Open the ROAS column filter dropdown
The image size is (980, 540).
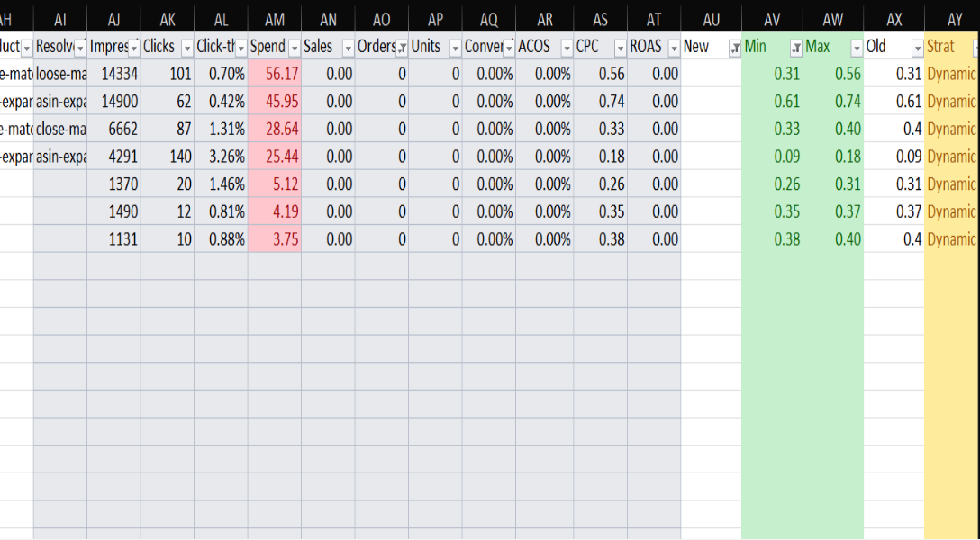click(674, 48)
